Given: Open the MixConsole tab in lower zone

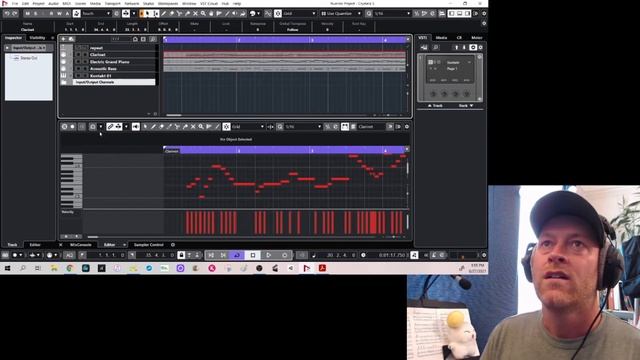Looking at the screenshot, I should coord(81,245).
